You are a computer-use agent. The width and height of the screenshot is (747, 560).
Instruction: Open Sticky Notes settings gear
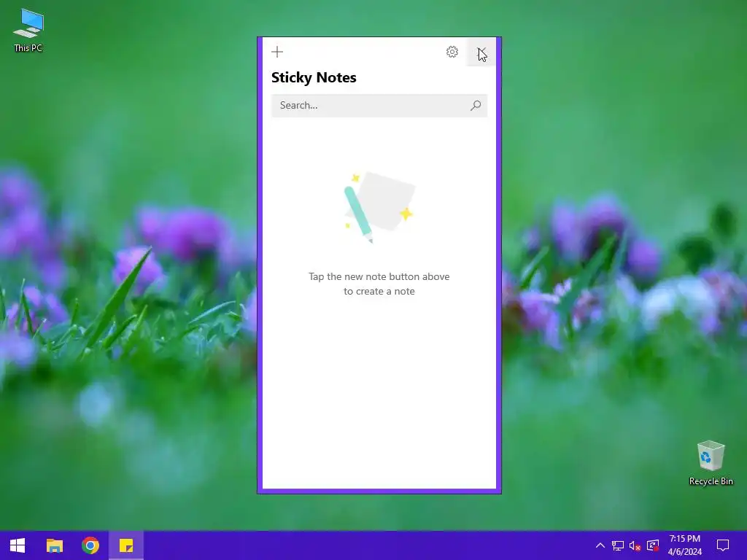pyautogui.click(x=452, y=52)
